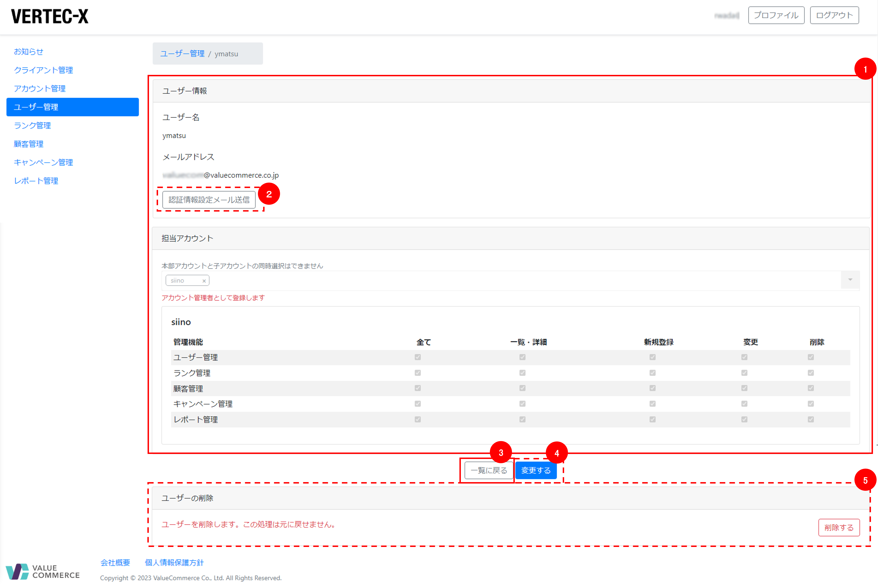Select ユーザー管理 in the sidebar
The image size is (878, 588).
click(x=72, y=107)
